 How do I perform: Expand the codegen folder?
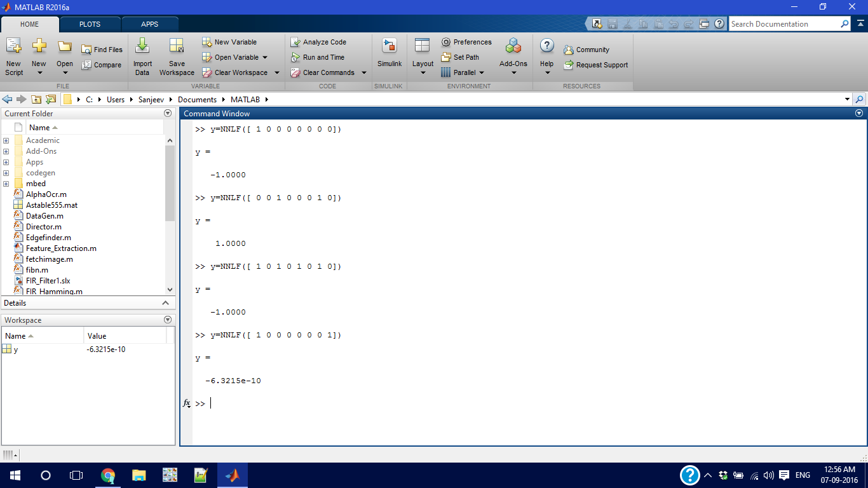pyautogui.click(x=6, y=173)
